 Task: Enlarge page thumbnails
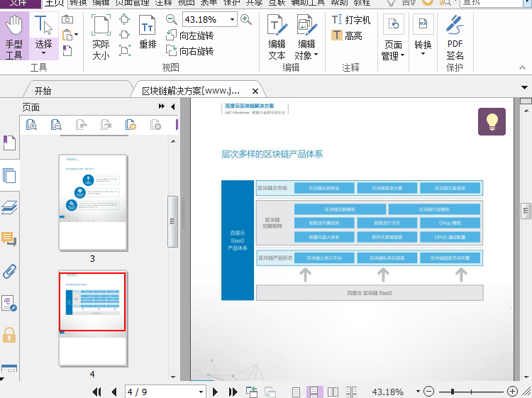click(x=31, y=125)
